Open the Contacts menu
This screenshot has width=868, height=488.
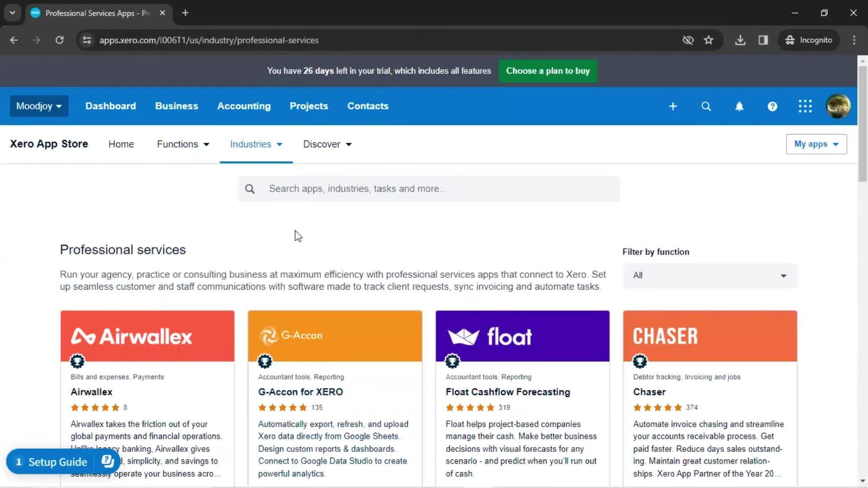pos(368,106)
